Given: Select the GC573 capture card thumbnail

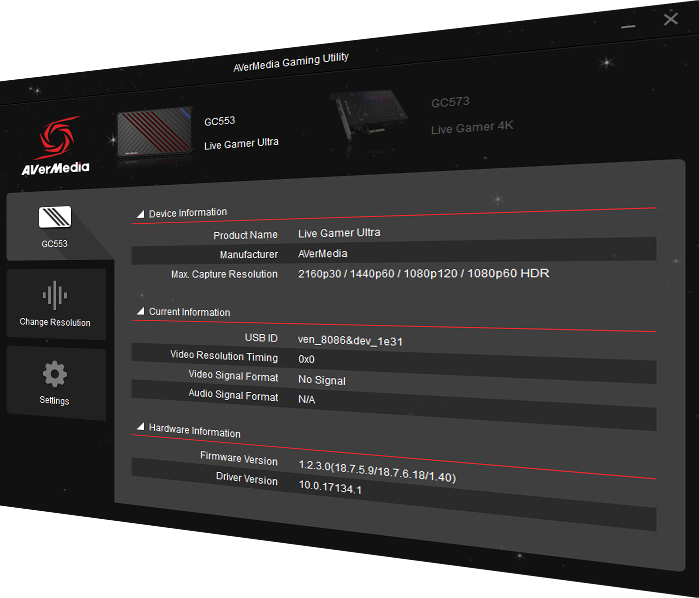Looking at the screenshot, I should 371,115.
